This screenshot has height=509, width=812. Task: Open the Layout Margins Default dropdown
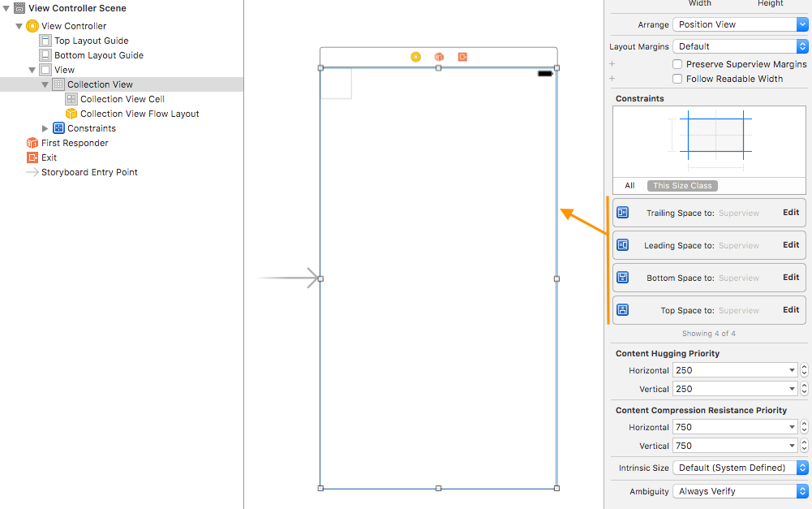point(740,46)
